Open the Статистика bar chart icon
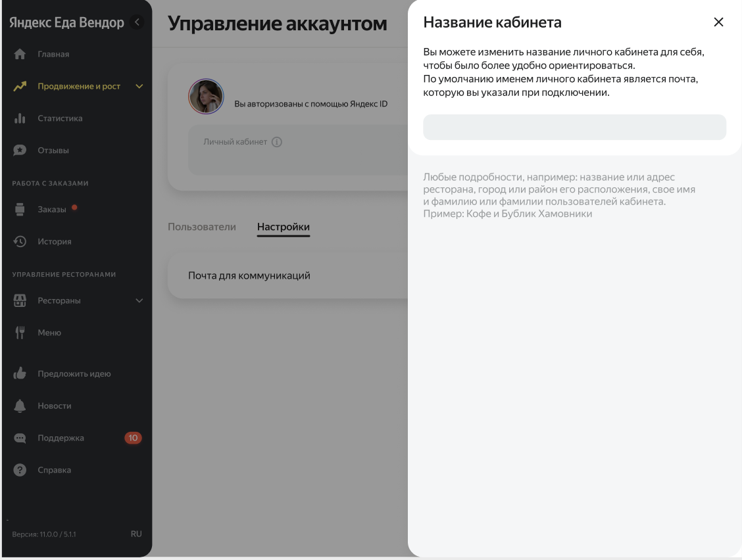Image resolution: width=742 pixels, height=560 pixels. [20, 118]
